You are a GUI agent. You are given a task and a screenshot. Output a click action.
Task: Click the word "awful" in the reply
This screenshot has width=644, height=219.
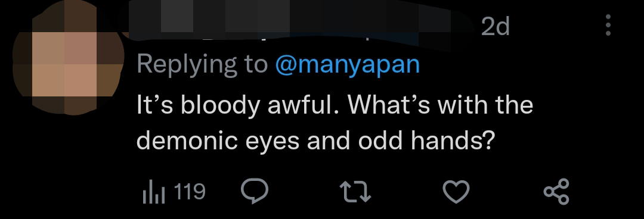click(x=304, y=105)
